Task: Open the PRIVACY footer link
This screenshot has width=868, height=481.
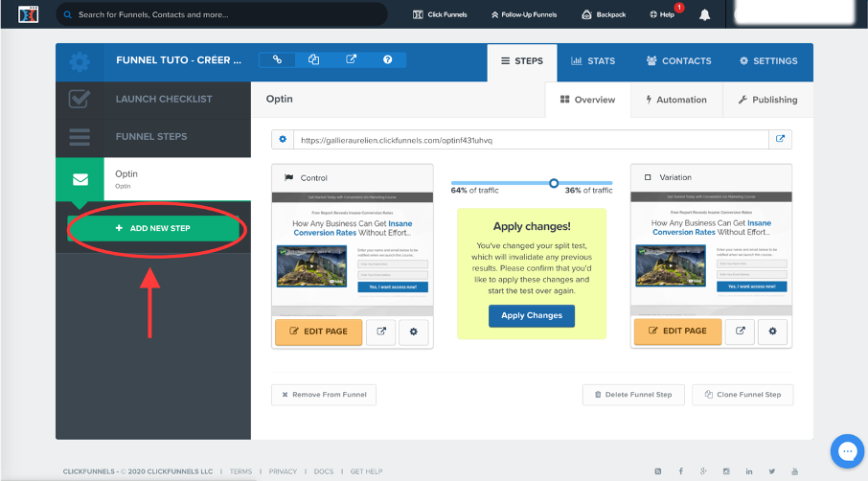Action: (x=283, y=471)
